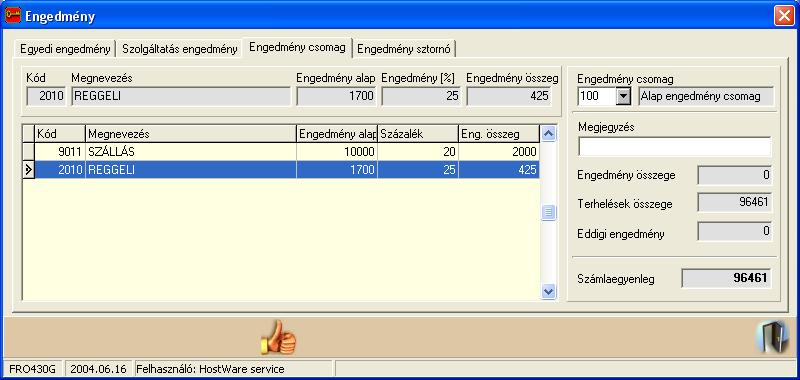Viewport: 800px width, 380px height.
Task: Confirm with the thumbs-up icon
Action: [x=278, y=337]
